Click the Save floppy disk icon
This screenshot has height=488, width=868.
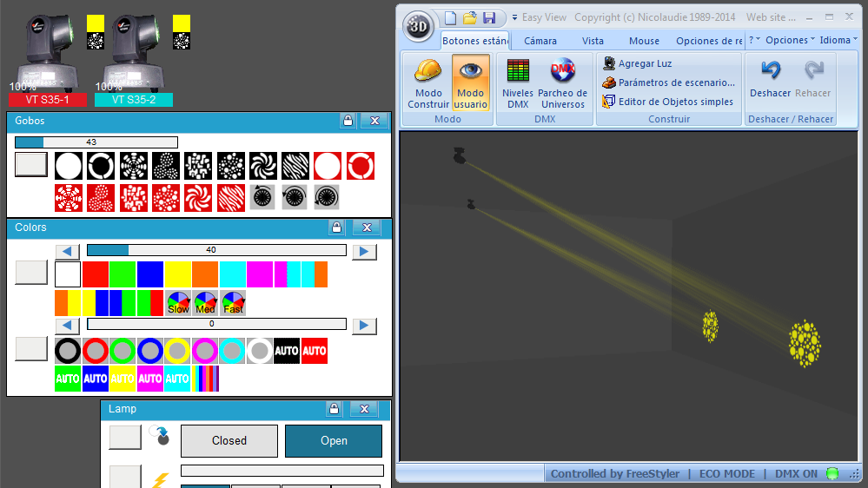(x=489, y=17)
